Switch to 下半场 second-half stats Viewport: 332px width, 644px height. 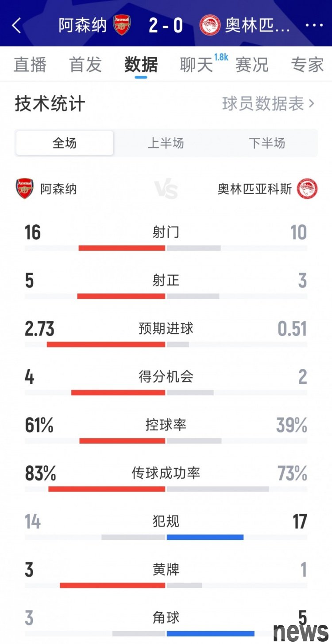point(267,143)
